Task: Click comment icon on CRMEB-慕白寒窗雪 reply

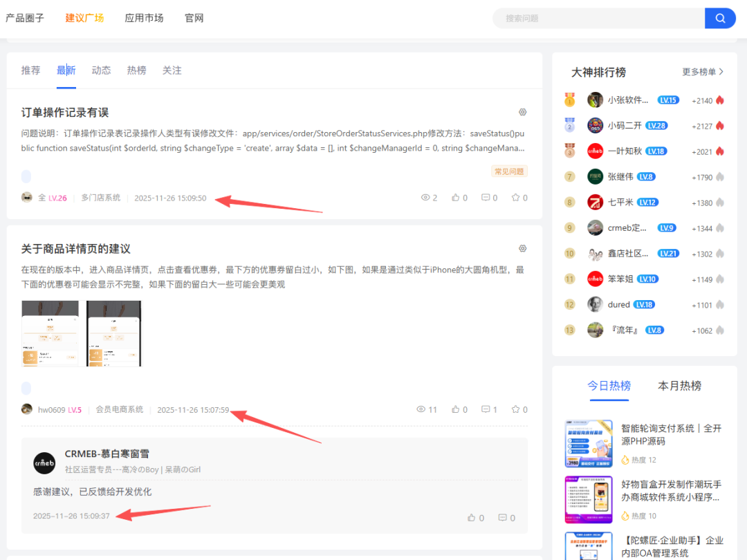Action: pos(506,517)
